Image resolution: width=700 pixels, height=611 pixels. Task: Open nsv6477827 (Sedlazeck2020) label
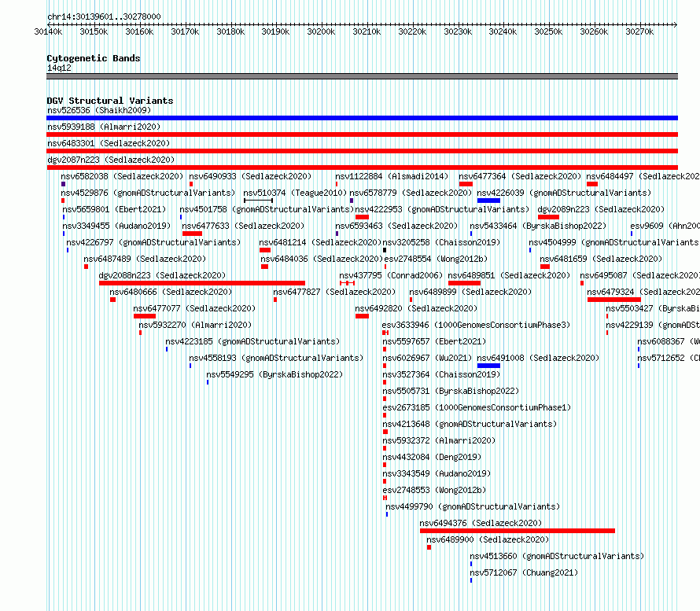[x=334, y=292]
